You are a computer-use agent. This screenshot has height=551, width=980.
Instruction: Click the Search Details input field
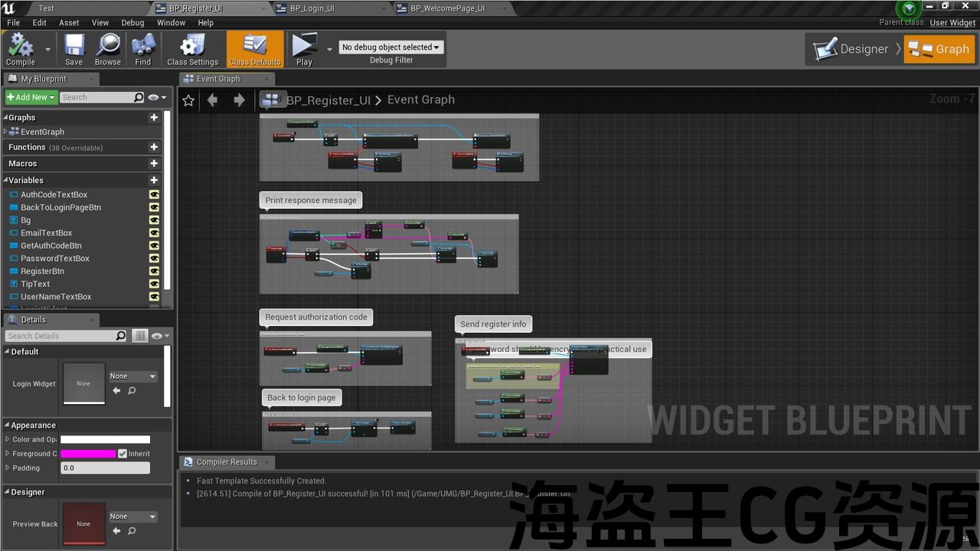[60, 336]
